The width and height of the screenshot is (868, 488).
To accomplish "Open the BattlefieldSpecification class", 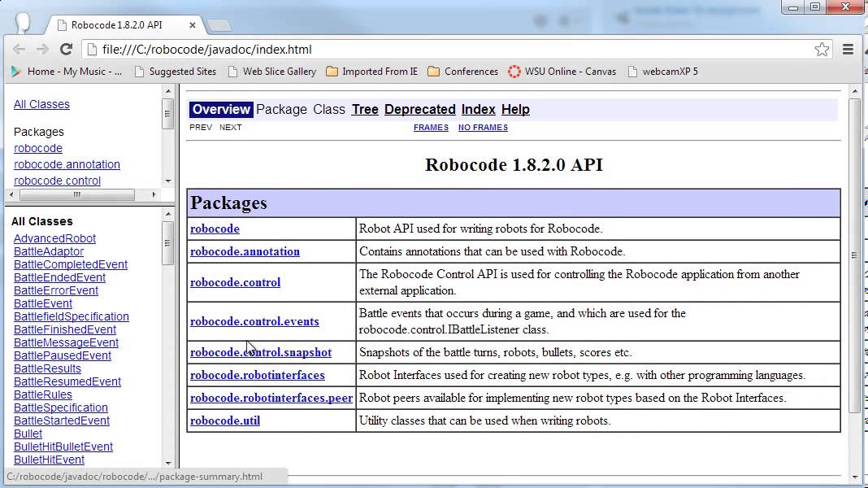I will (x=72, y=316).
